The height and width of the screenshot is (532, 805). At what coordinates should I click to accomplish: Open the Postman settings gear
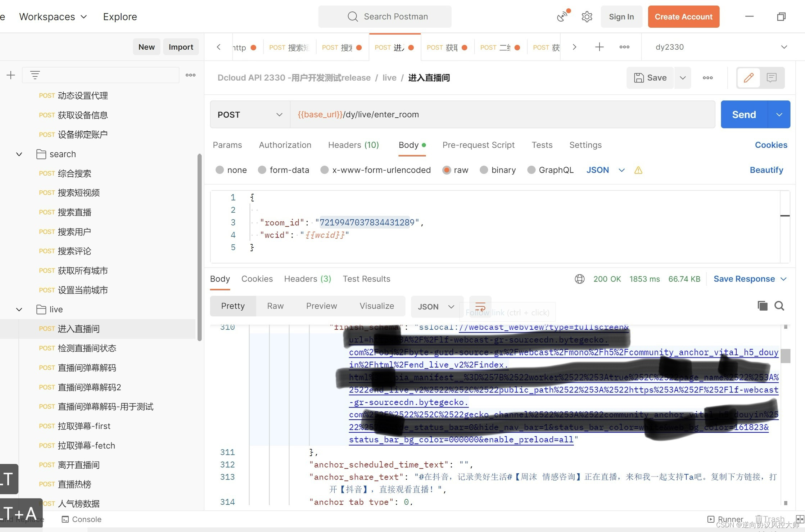click(x=587, y=17)
